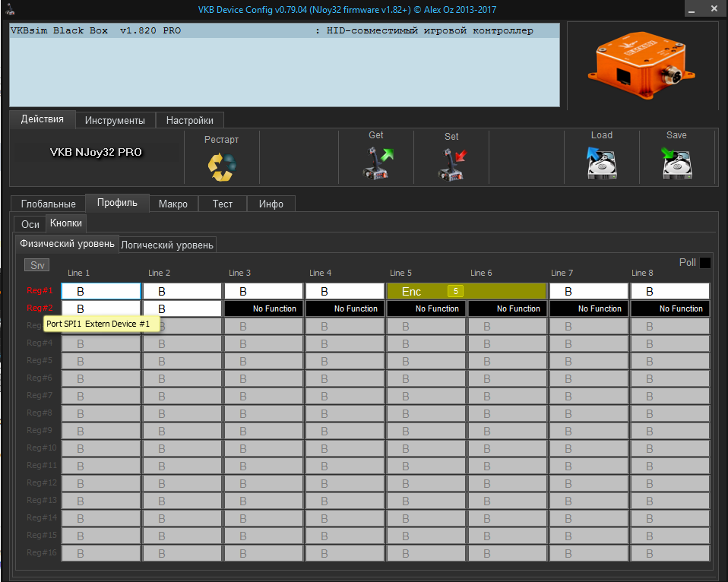Click Reg#3 Line 3 disabled B cell
This screenshot has width=728, height=582.
point(264,326)
